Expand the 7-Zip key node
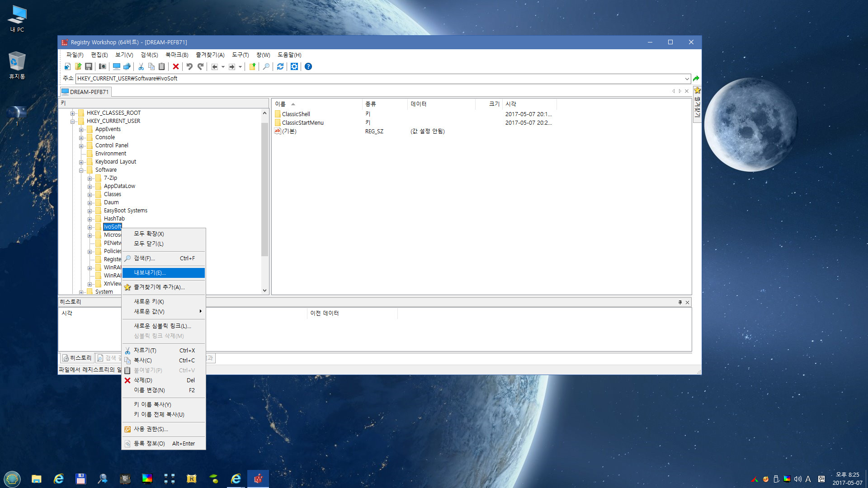This screenshot has width=868, height=488. pyautogui.click(x=90, y=178)
